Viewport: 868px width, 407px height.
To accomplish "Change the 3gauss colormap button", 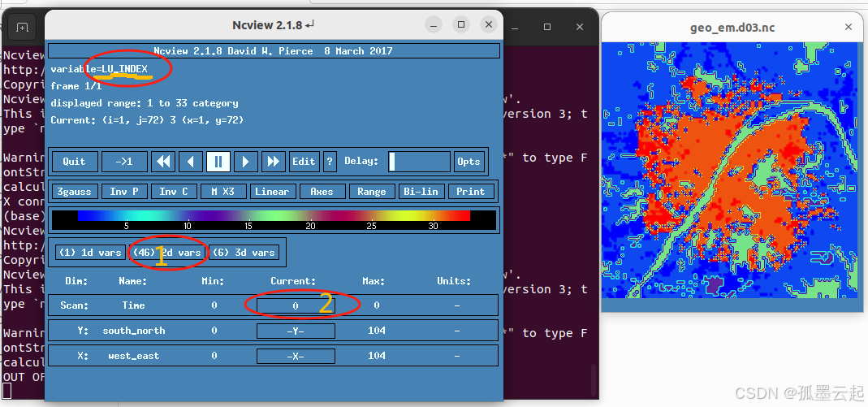I will (x=76, y=192).
